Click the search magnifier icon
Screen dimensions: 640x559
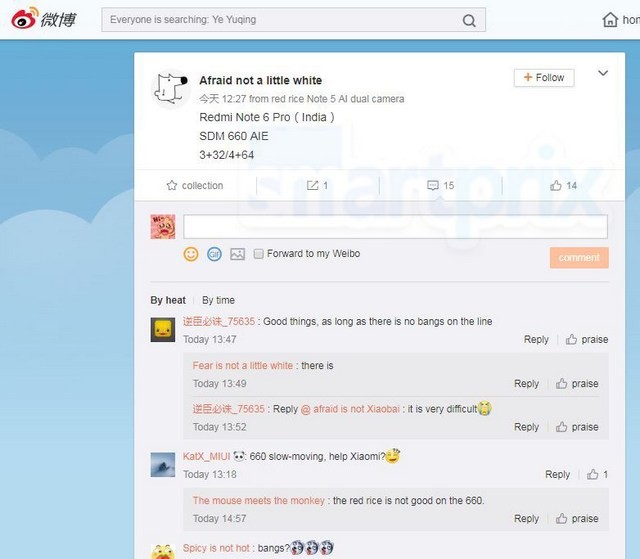(x=469, y=20)
